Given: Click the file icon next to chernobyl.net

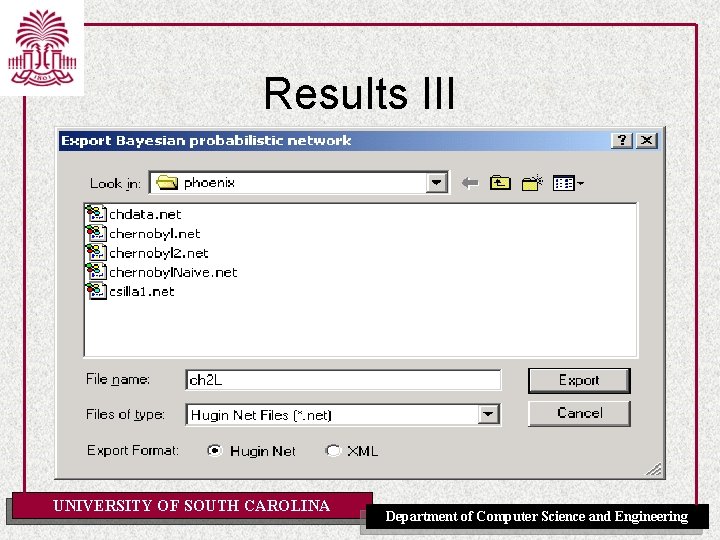Looking at the screenshot, I should [96, 233].
